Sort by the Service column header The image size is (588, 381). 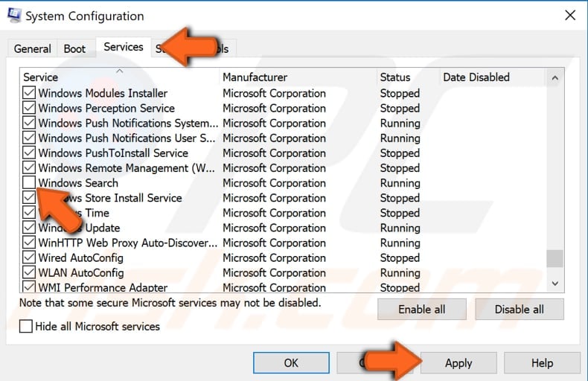pyautogui.click(x=119, y=77)
